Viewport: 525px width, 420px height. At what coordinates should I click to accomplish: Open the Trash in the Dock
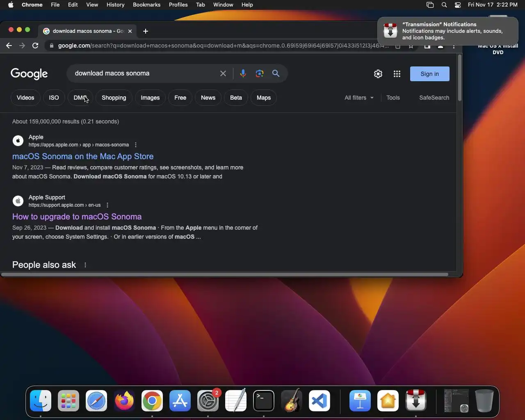484,401
